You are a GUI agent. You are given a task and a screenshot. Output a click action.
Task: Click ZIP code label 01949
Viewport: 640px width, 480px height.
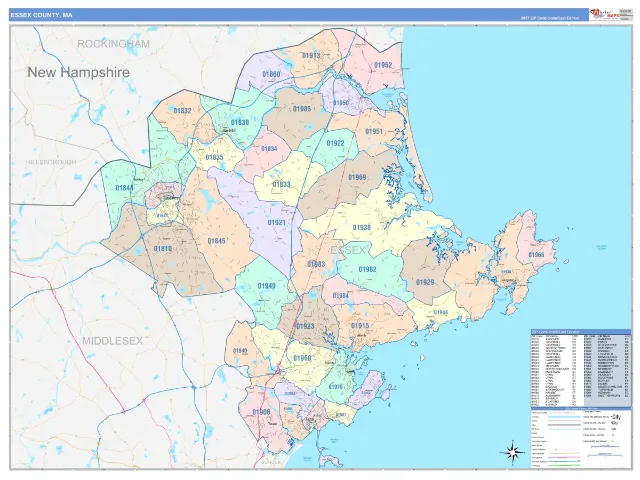267,286
